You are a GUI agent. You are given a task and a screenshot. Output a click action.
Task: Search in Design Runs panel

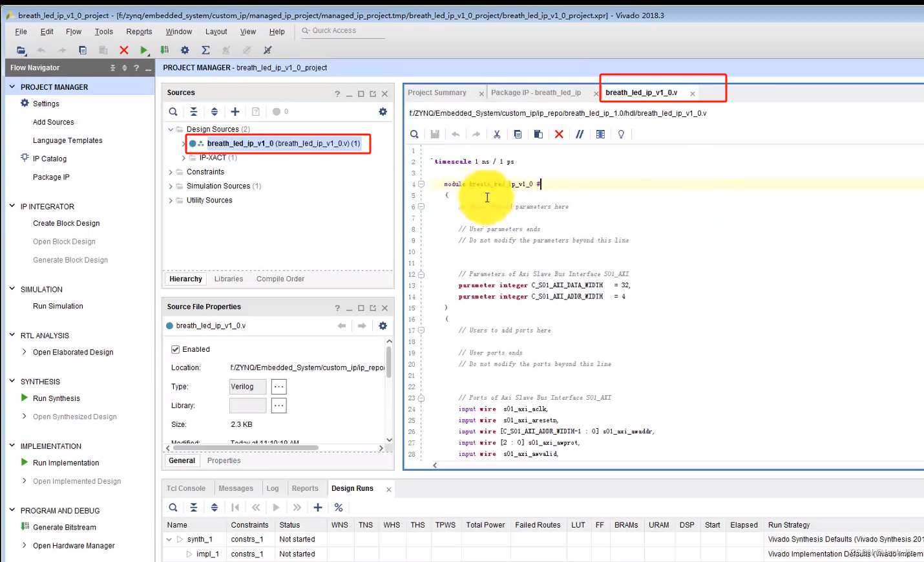coord(173,508)
